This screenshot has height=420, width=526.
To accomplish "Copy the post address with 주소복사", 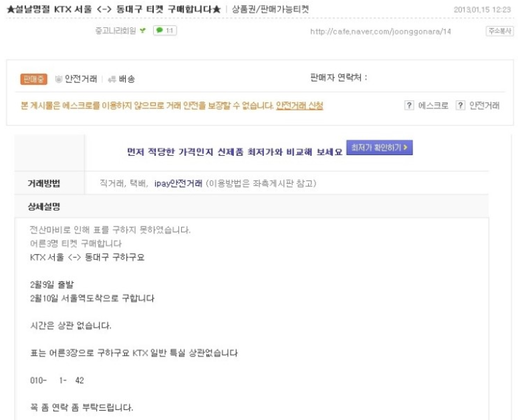I will pyautogui.click(x=499, y=31).
